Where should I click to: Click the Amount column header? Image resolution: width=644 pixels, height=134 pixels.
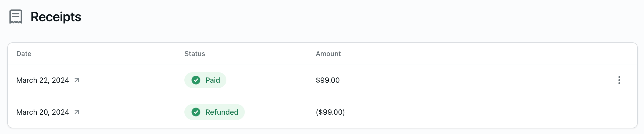click(328, 54)
